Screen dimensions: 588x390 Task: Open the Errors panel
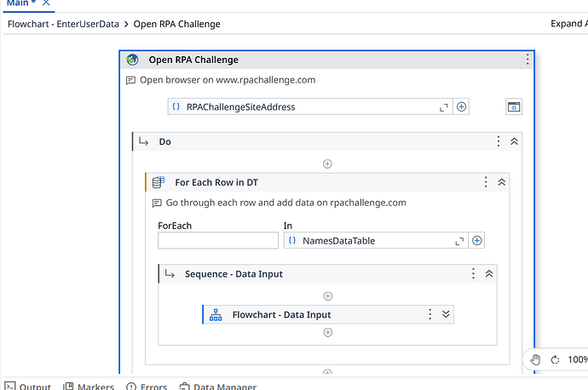pyautogui.click(x=147, y=387)
